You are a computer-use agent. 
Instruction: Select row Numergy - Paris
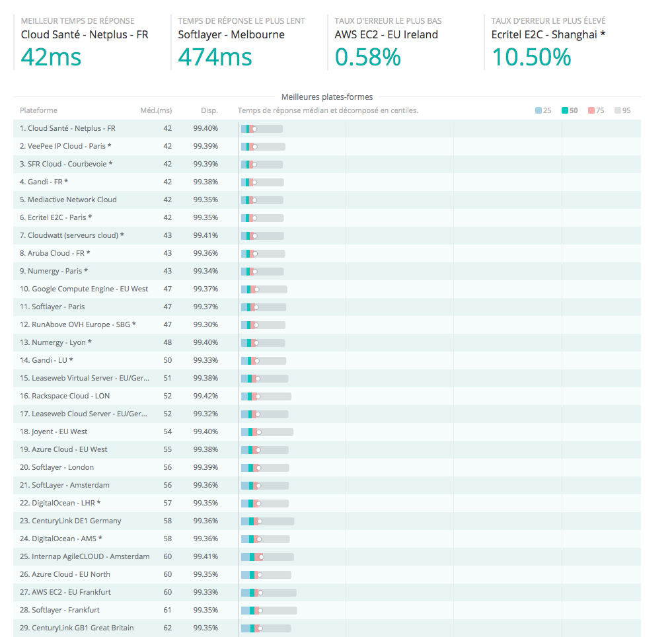(327, 272)
